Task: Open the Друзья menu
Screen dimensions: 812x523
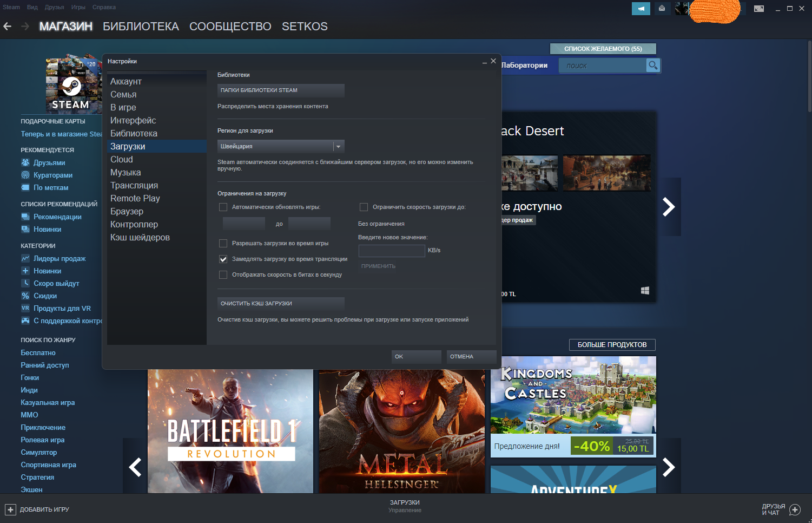Action: [x=55, y=7]
